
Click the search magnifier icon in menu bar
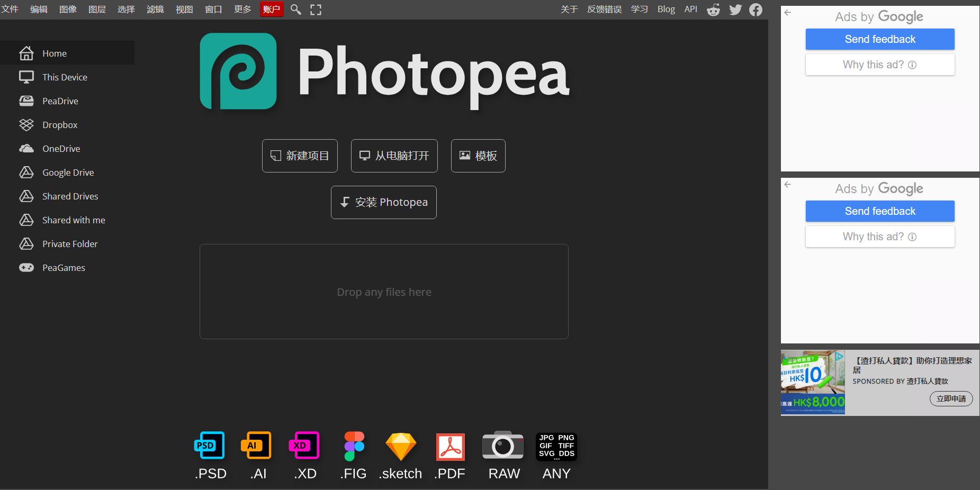tap(296, 10)
